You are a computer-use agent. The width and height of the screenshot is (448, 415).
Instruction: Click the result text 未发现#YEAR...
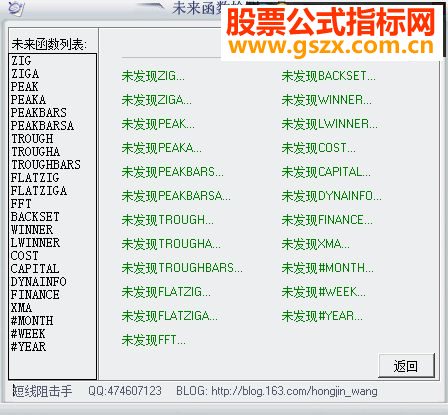(322, 316)
